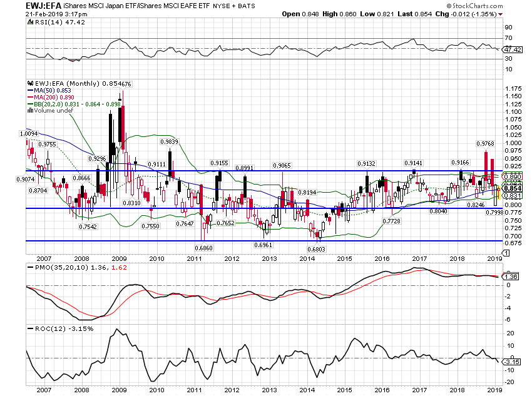Click the Low 0.821 value
Image resolution: width=532 pixels, height=396 pixels.
click(377, 14)
